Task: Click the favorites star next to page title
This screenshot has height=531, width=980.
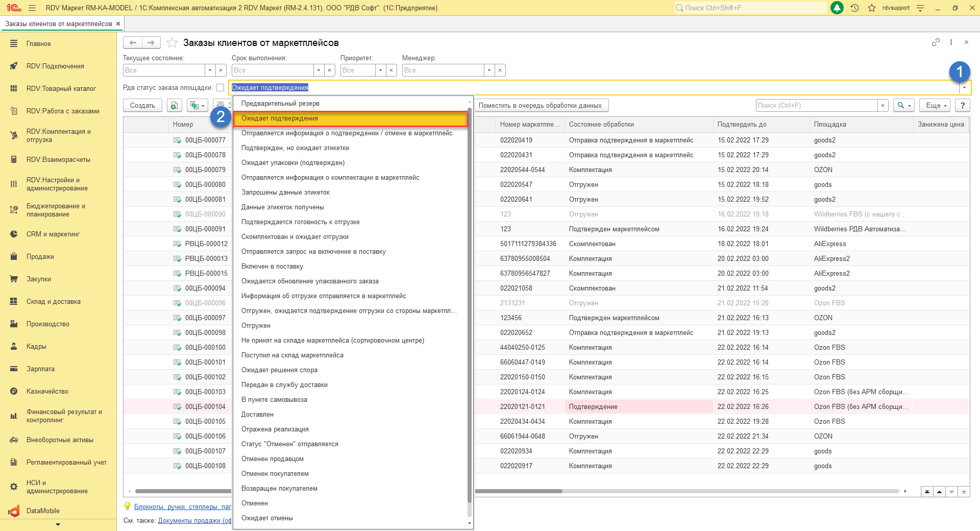Action: 173,43
